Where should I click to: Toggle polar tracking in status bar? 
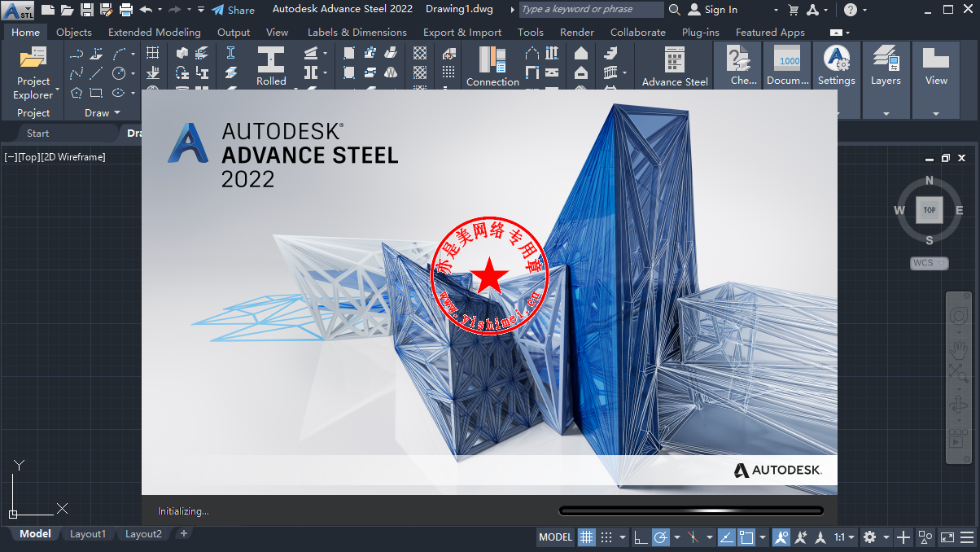[x=660, y=537]
